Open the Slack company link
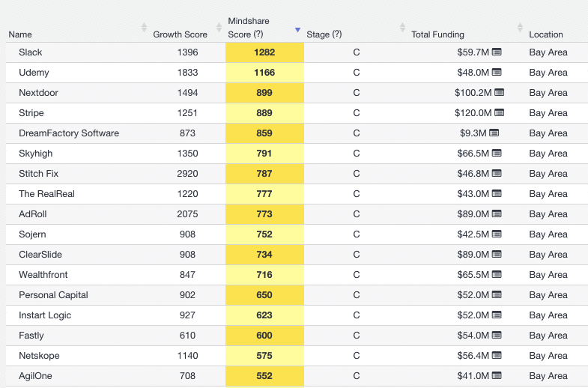The height and width of the screenshot is (388, 588). pos(31,52)
